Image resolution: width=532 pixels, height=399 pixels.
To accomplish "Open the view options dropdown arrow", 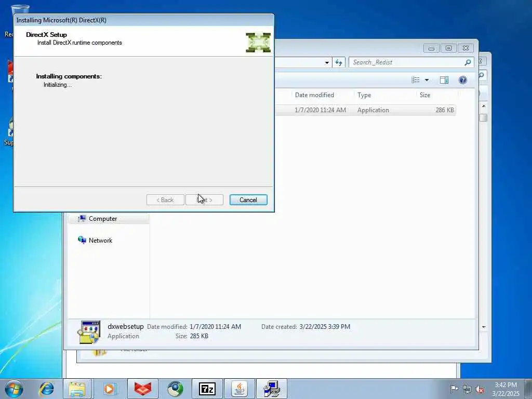I will [427, 80].
